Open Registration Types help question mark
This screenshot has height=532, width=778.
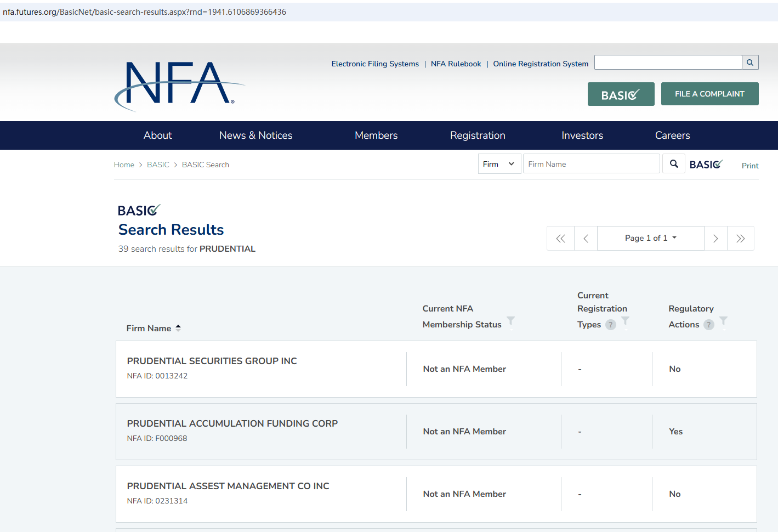[611, 325]
